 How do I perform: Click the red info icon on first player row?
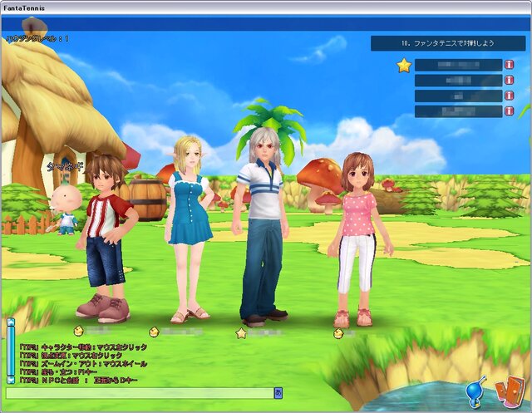510,65
